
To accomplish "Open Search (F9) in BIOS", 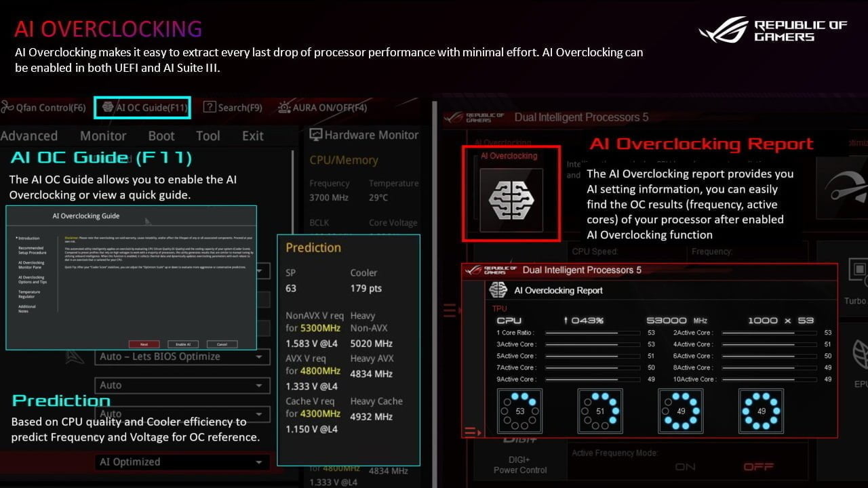I will (x=233, y=107).
